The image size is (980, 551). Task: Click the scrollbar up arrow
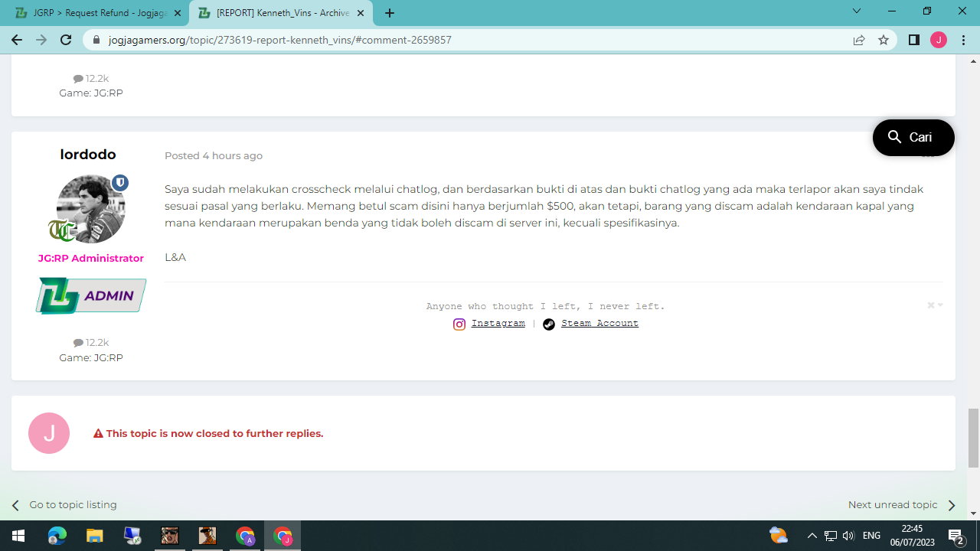click(973, 61)
